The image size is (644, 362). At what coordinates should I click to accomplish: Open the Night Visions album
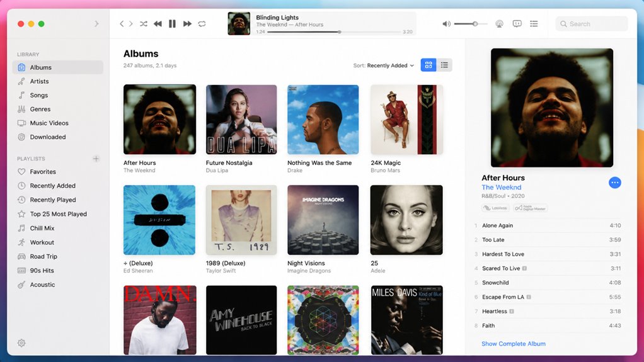[x=323, y=220]
